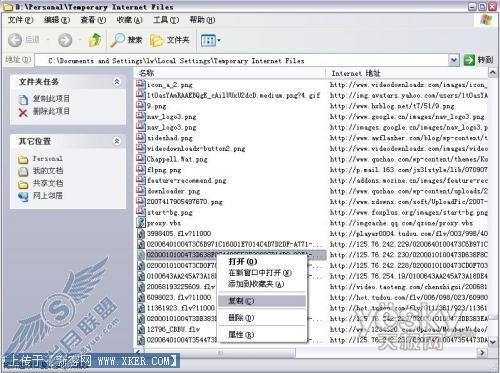The width and height of the screenshot is (500, 373).
Task: Open 我的文档 link in sidebar
Action: pyautogui.click(x=48, y=171)
